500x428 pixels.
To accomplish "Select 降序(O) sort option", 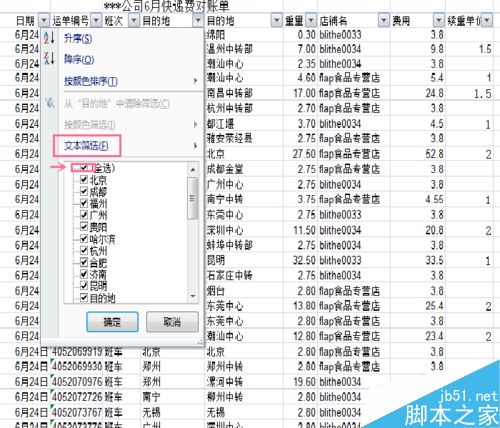I will tap(79, 59).
